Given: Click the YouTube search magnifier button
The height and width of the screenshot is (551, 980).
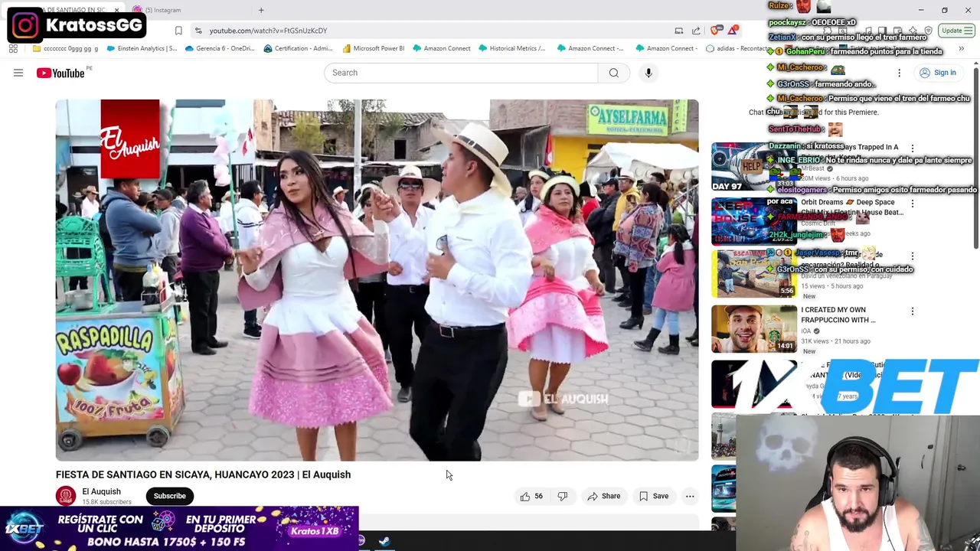Looking at the screenshot, I should (613, 73).
